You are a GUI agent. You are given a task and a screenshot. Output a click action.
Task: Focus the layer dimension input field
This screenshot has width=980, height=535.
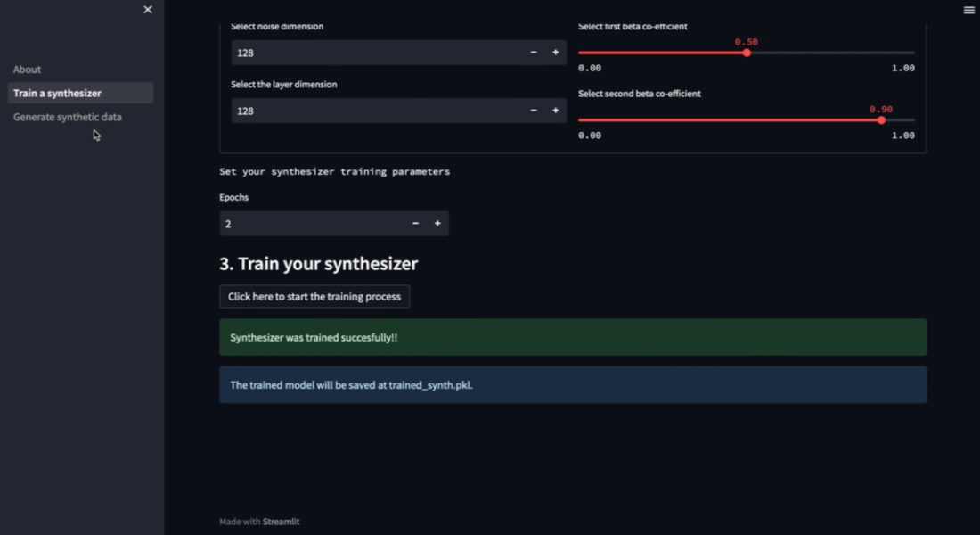[374, 111]
